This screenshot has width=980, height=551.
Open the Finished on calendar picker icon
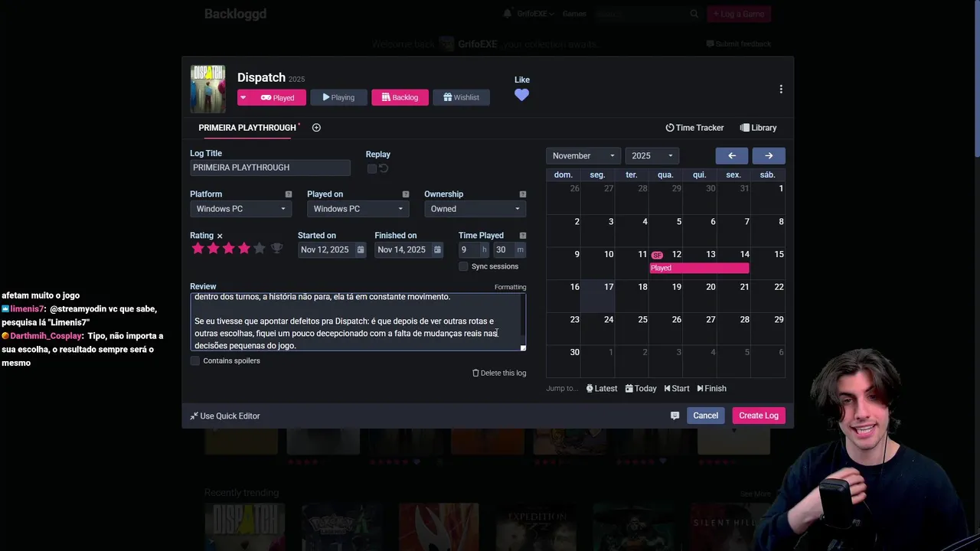[x=437, y=249]
